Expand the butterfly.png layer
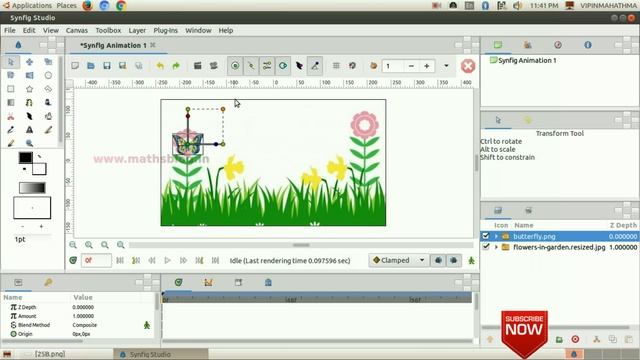Image resolution: width=640 pixels, height=360 pixels. 496,236
